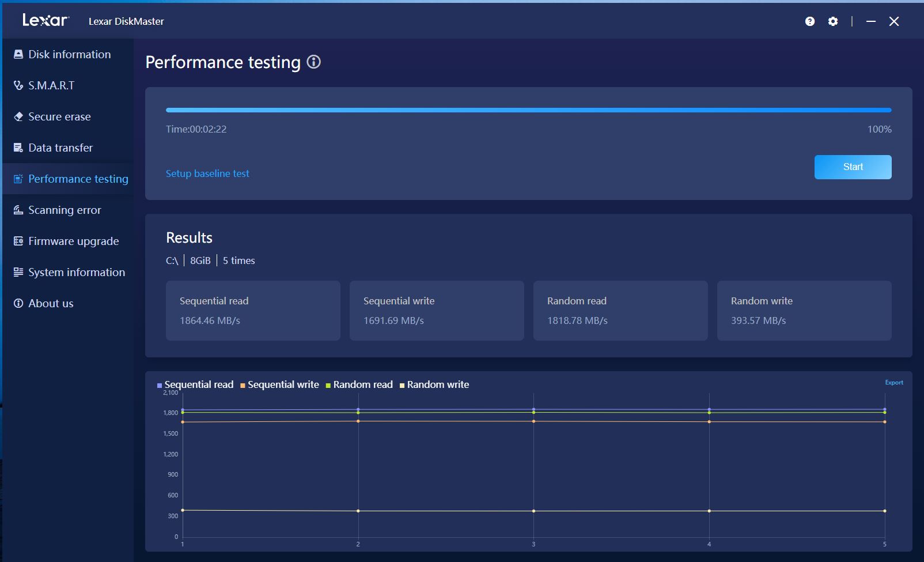The image size is (924, 562).
Task: Toggle Sequential write series in chart legend
Action: pos(279,384)
